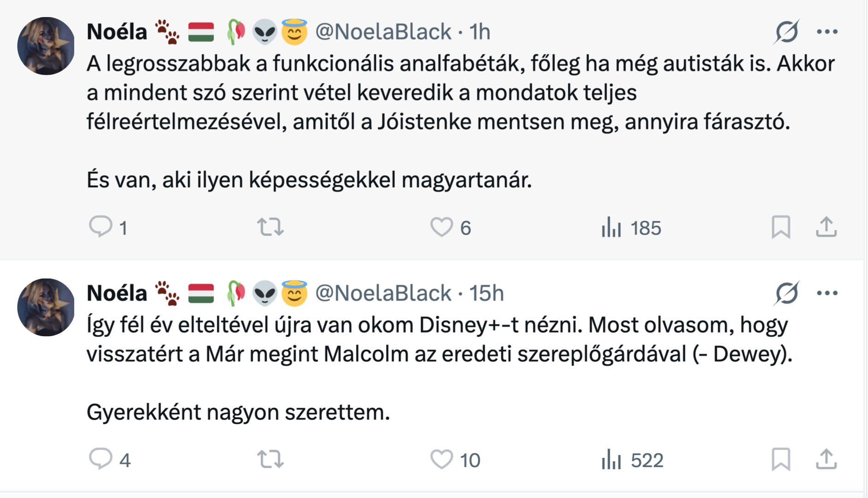Bookmark the first tweet
Viewport: 868px width, 498px height.
click(780, 227)
